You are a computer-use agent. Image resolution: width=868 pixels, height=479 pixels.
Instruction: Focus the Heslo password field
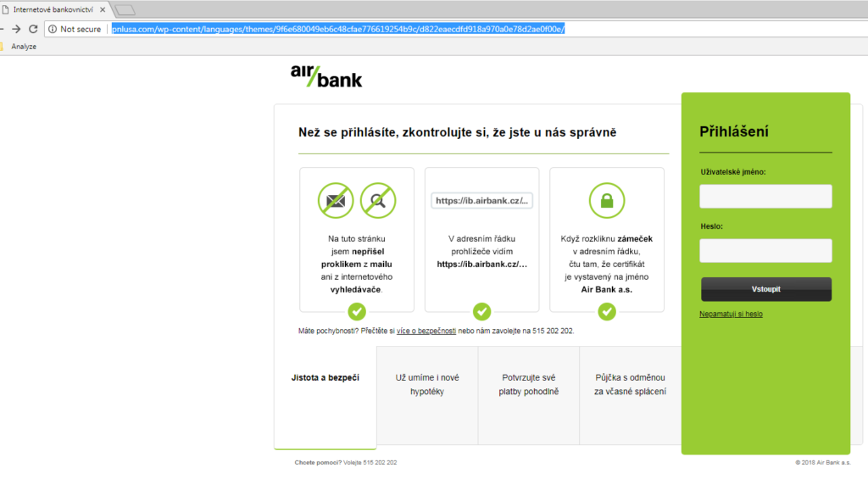click(765, 251)
